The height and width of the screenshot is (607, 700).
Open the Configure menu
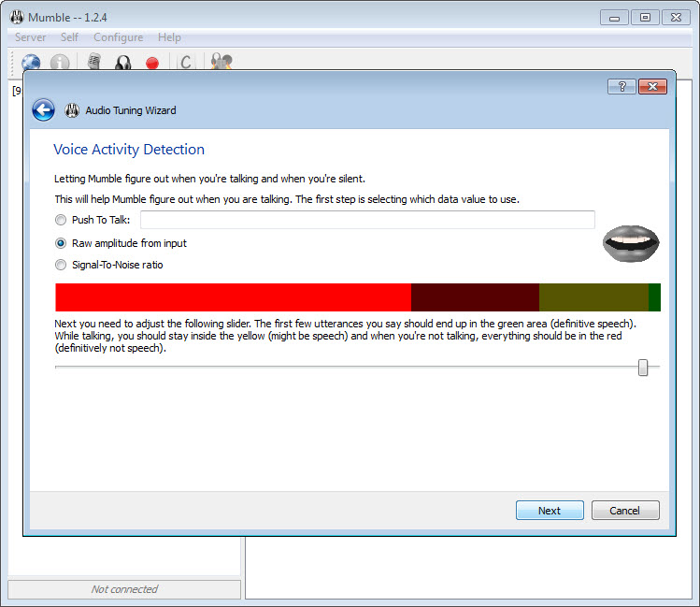coord(118,37)
